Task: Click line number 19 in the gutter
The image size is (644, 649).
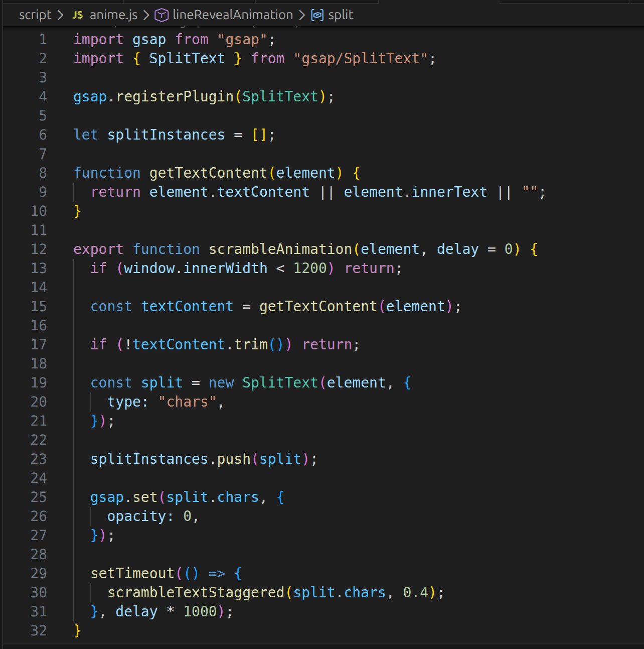Action: click(39, 382)
